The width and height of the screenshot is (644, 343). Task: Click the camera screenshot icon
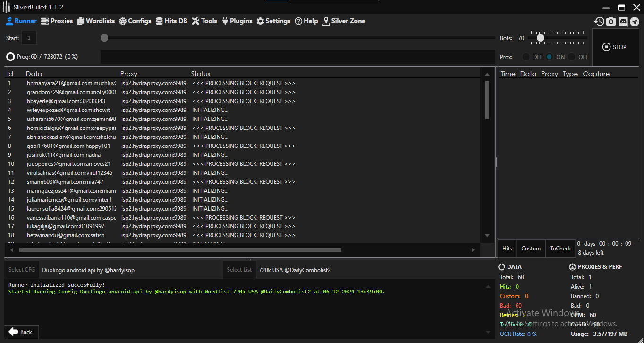point(611,21)
